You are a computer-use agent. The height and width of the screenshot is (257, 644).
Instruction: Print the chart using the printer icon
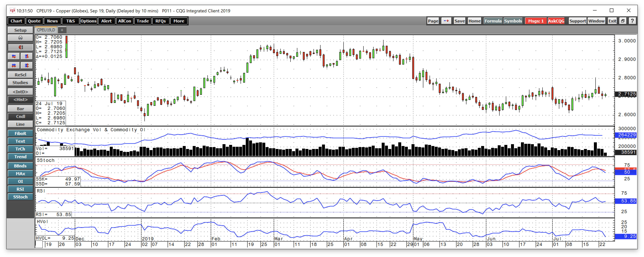pos(20,38)
